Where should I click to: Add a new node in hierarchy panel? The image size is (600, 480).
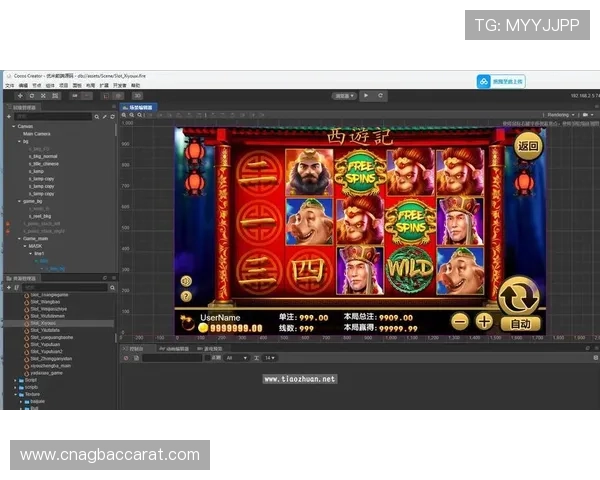pyautogui.click(x=9, y=116)
